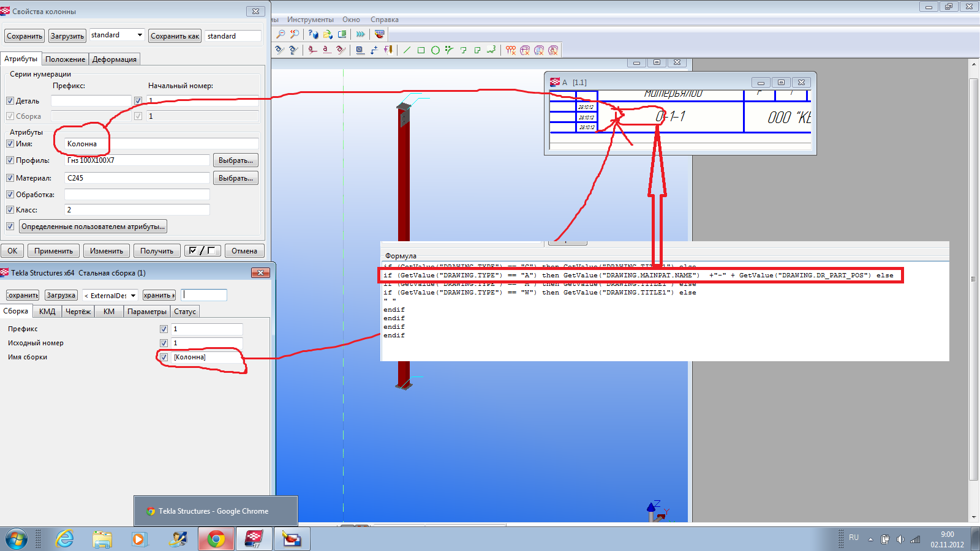Open the standard settings dropdown
This screenshot has width=980, height=551.
click(140, 35)
